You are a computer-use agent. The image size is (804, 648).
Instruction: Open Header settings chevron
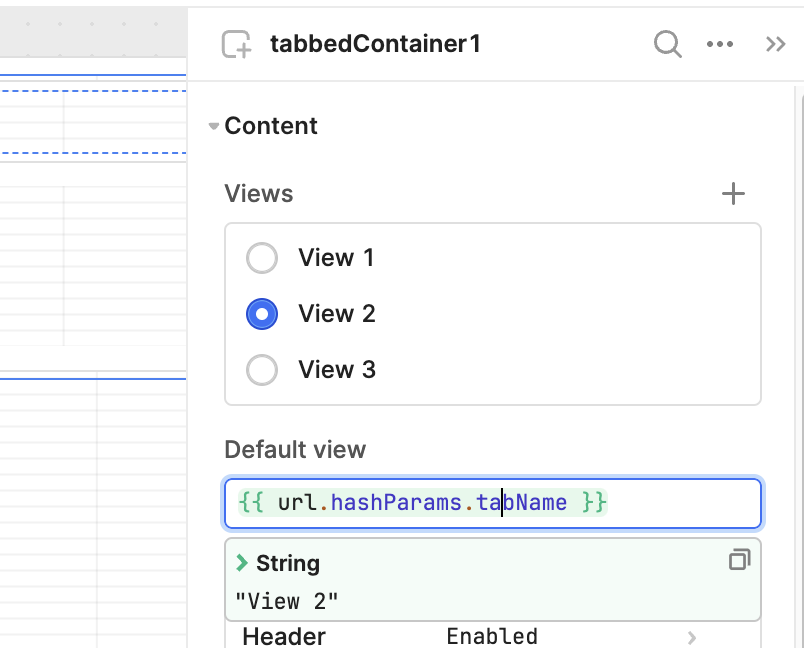pos(692,637)
